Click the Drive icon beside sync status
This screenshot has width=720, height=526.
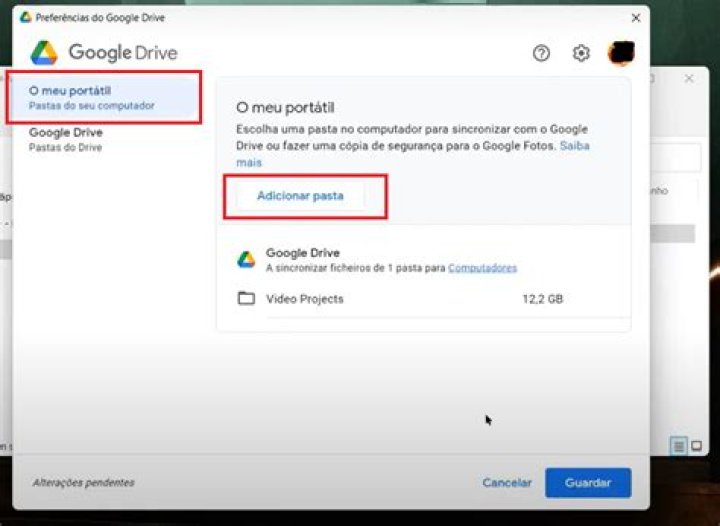tap(246, 259)
